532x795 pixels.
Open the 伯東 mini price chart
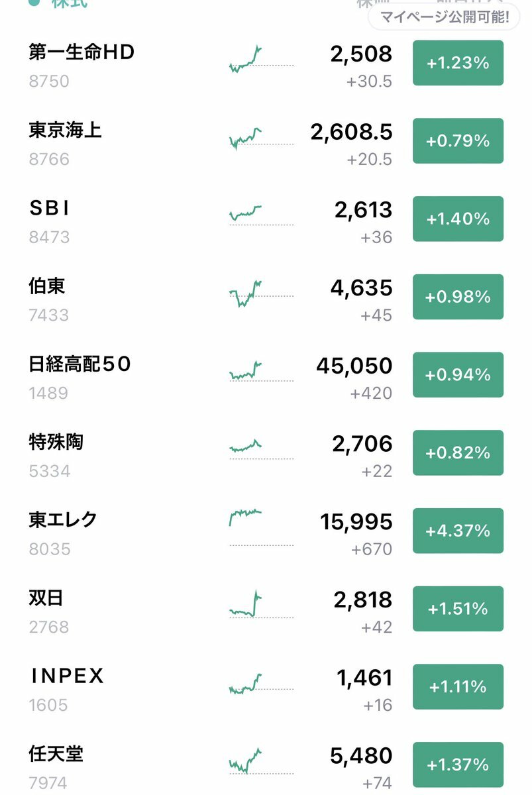pyautogui.click(x=261, y=293)
